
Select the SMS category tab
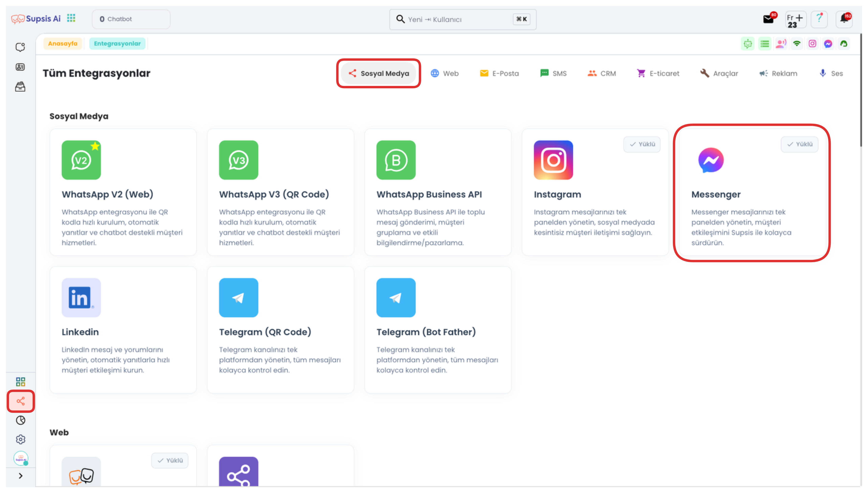[x=553, y=73]
